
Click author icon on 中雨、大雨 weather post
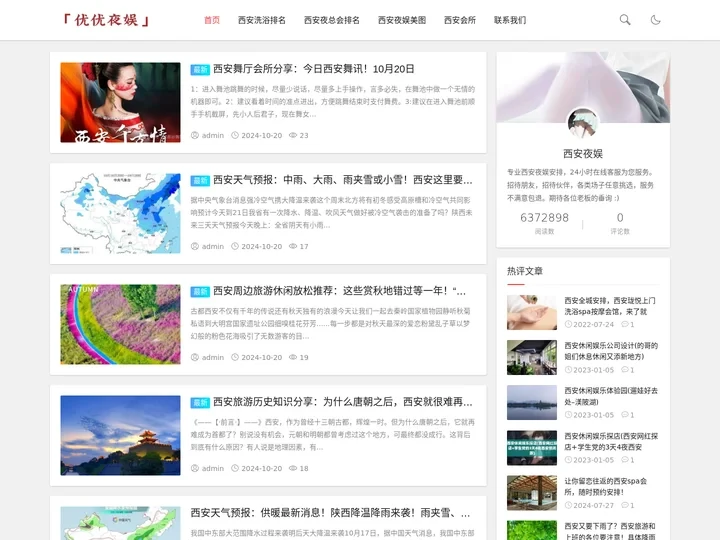pos(195,247)
